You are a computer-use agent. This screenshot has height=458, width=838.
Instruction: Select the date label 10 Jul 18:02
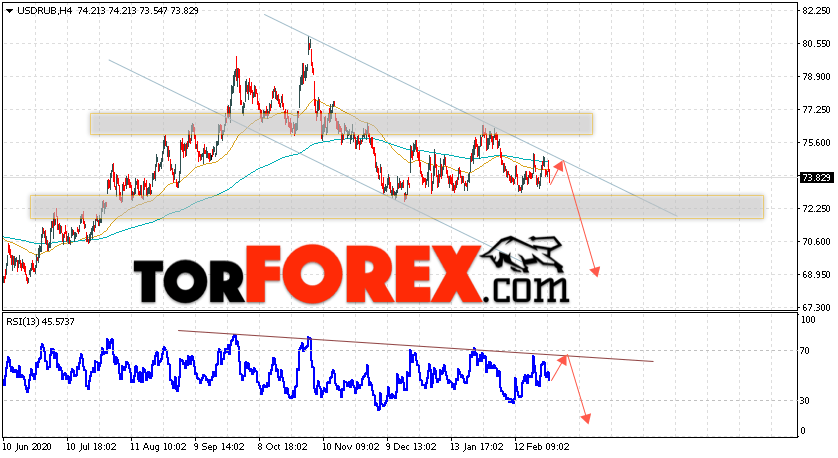click(91, 447)
